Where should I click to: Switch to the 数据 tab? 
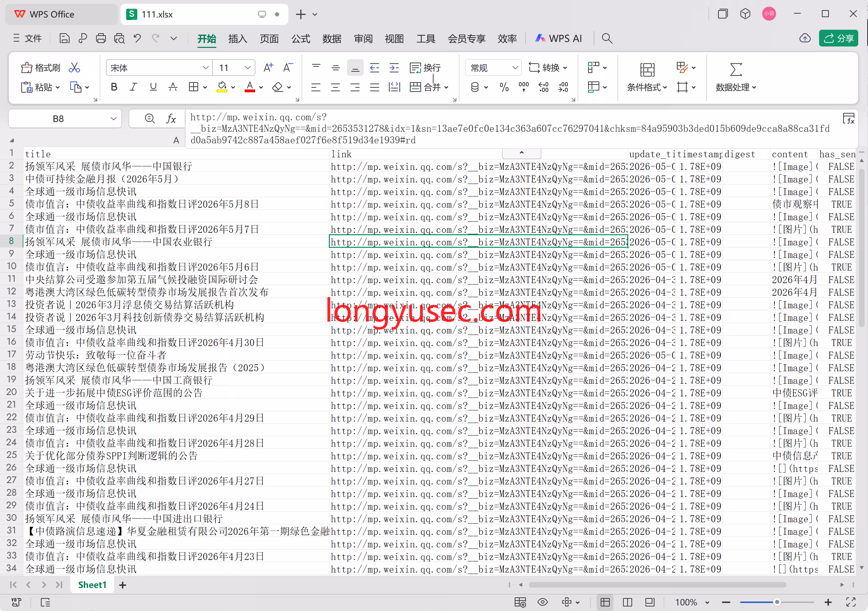(x=332, y=38)
